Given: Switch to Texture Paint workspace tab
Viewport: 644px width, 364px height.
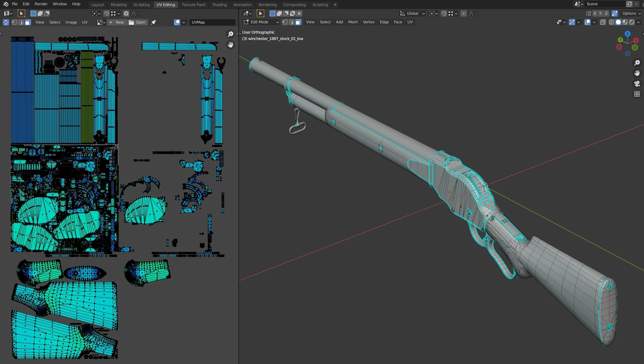Looking at the screenshot, I should [194, 5].
